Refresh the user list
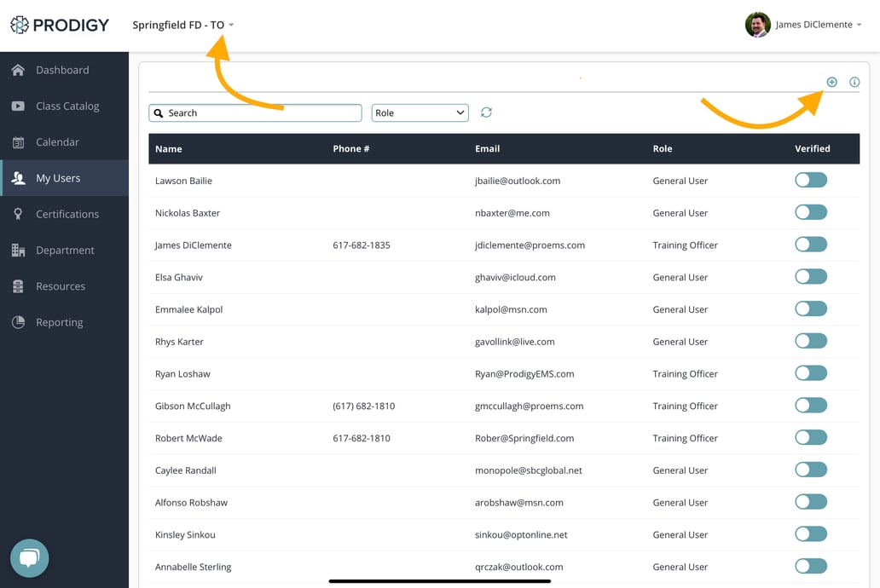The image size is (880, 588). click(x=486, y=112)
